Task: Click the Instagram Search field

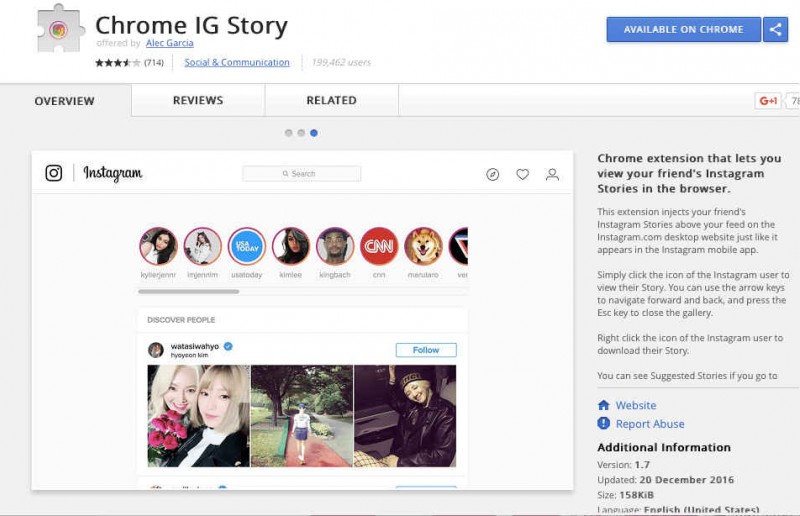Action: tap(302, 174)
